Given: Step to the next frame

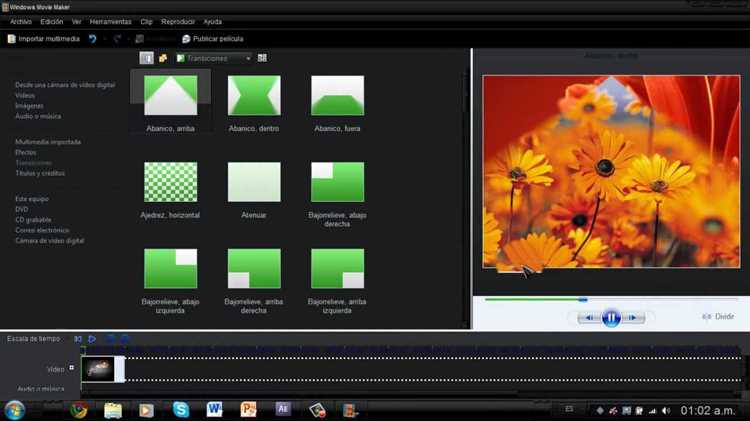Looking at the screenshot, I should [x=632, y=318].
